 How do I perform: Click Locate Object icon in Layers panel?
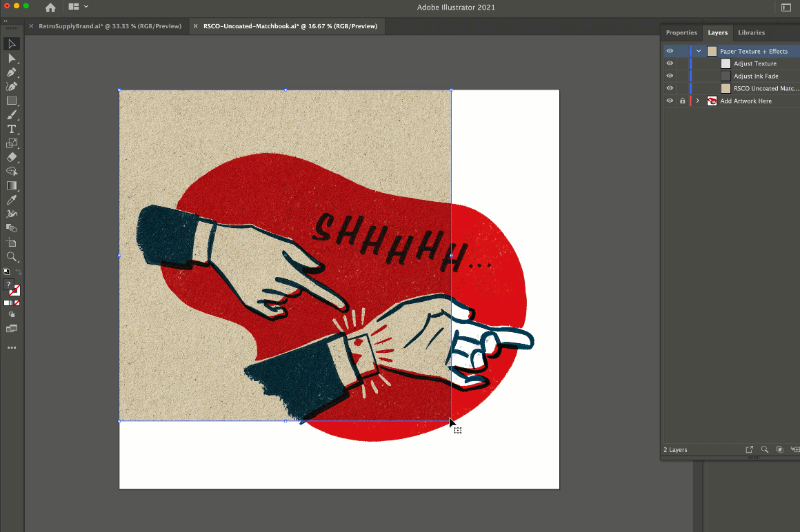tap(765, 449)
